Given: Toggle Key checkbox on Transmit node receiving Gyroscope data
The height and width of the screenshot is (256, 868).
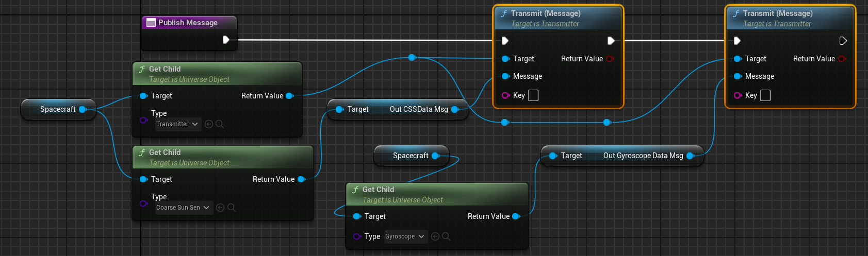Looking at the screenshot, I should point(765,95).
